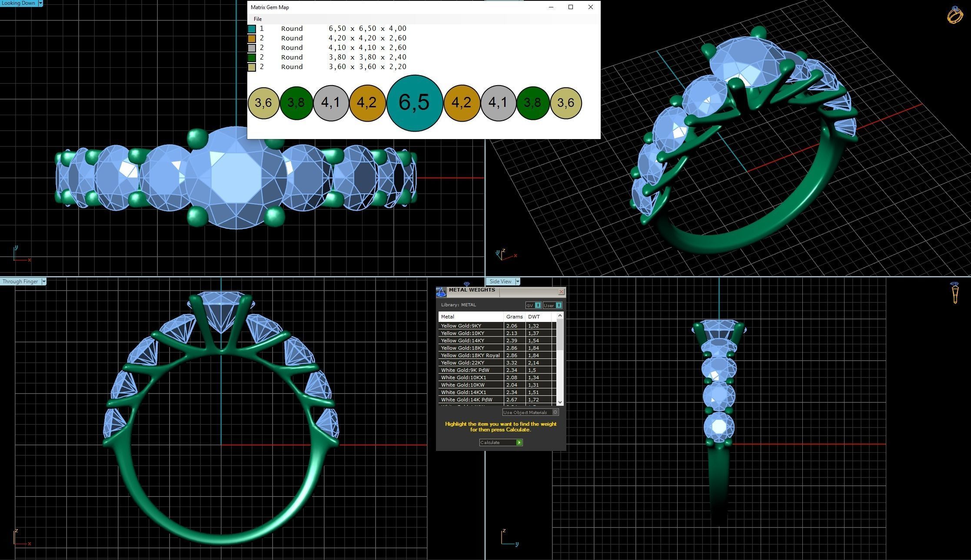Click the metal list scrollbar thumb
971x560 pixels.
click(x=560, y=335)
